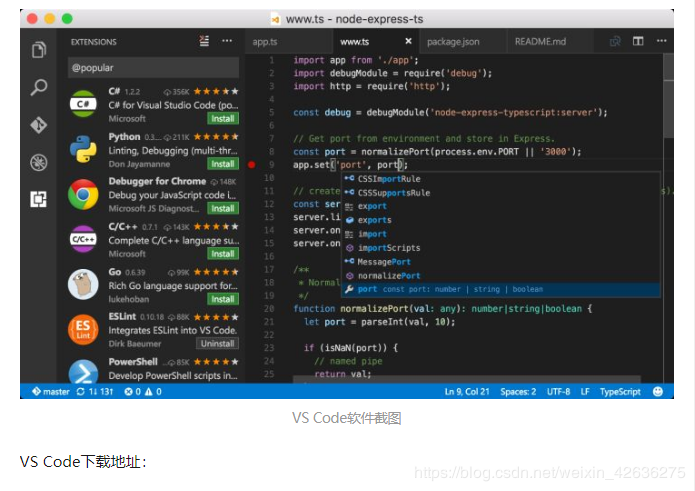The width and height of the screenshot is (695, 491).
Task: Click TypeScript language mode
Action: [x=620, y=392]
